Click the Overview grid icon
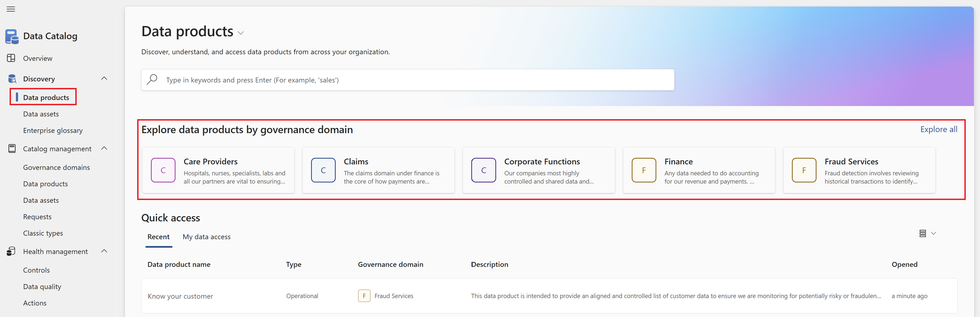This screenshot has width=980, height=317. [x=11, y=58]
